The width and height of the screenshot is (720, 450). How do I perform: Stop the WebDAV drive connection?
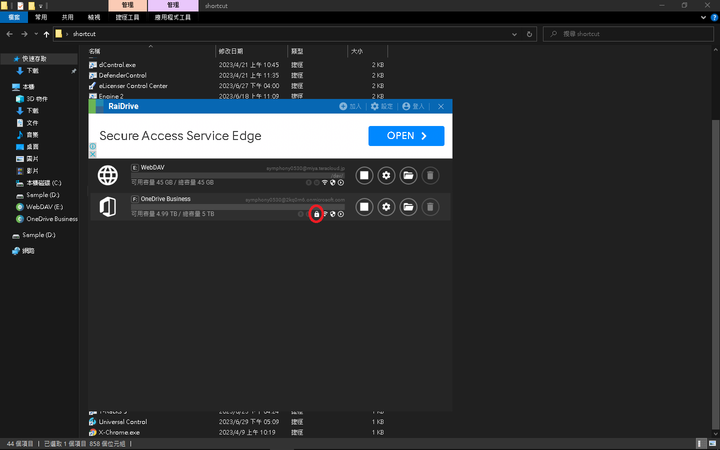click(x=364, y=175)
